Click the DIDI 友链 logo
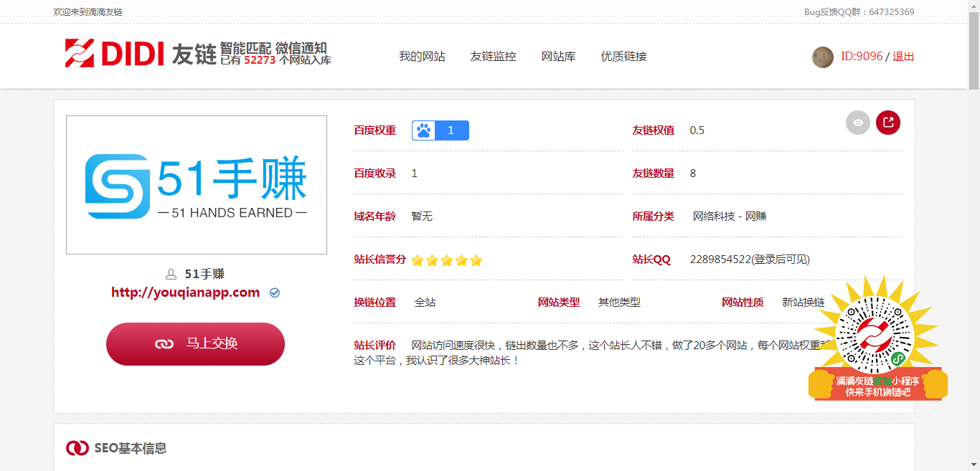This screenshot has width=980, height=471. [141, 53]
